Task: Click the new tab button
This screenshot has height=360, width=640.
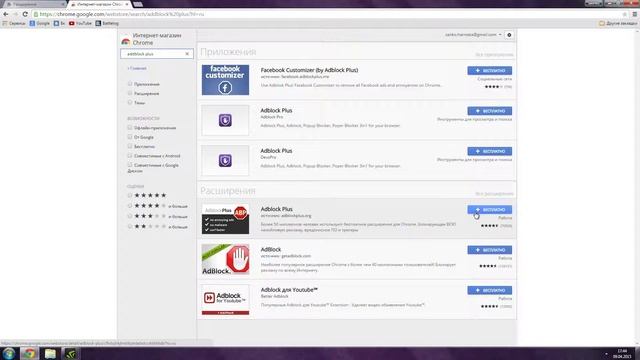Action: click(138, 4)
